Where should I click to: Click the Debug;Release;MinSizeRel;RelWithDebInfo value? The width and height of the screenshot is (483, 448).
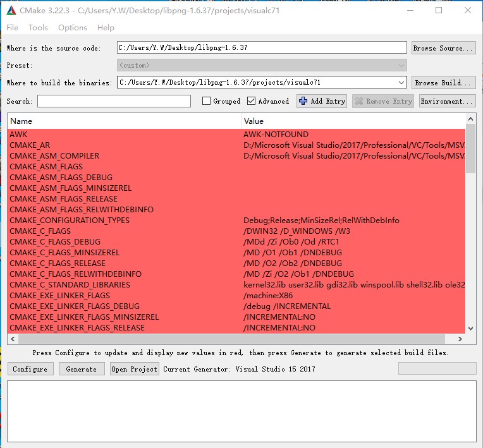click(x=321, y=221)
